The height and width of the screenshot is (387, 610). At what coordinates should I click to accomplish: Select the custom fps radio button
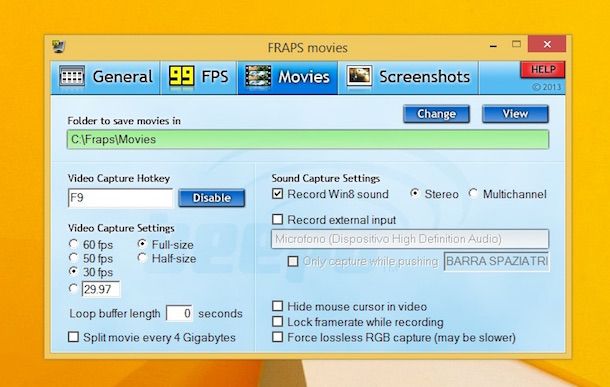click(x=73, y=289)
